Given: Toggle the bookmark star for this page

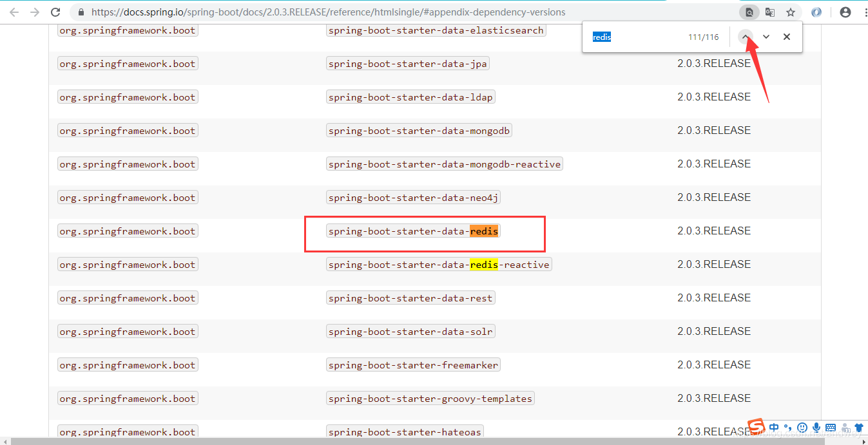Looking at the screenshot, I should click(x=791, y=12).
